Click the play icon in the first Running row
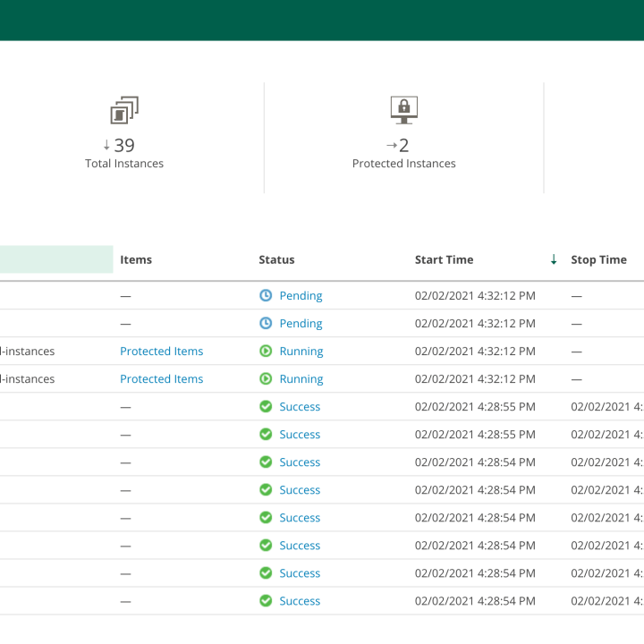Screen dimensions: 644x644 (x=266, y=351)
